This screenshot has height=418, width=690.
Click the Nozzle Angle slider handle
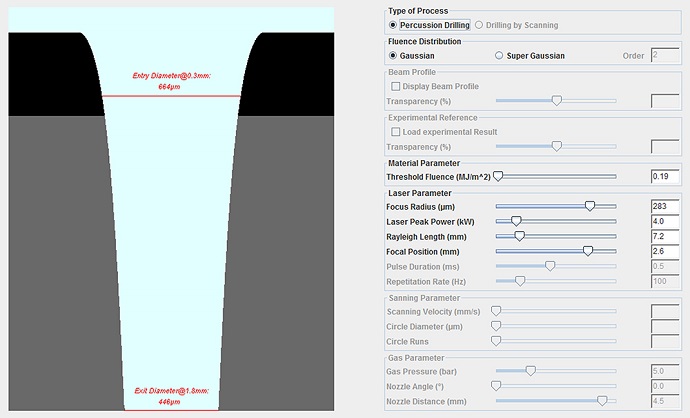point(496,386)
